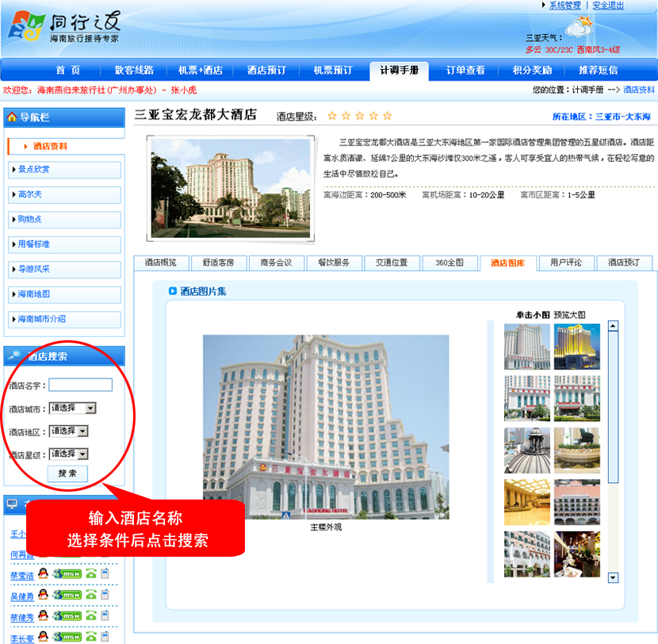Go to 首页 in main menu
The height and width of the screenshot is (644, 658).
pyautogui.click(x=68, y=70)
